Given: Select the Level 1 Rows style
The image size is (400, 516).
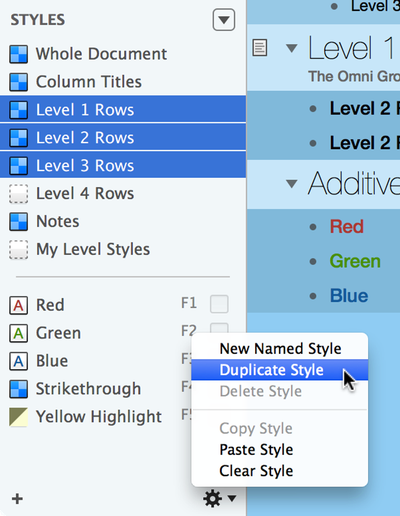Looking at the screenshot, I should pos(123,110).
